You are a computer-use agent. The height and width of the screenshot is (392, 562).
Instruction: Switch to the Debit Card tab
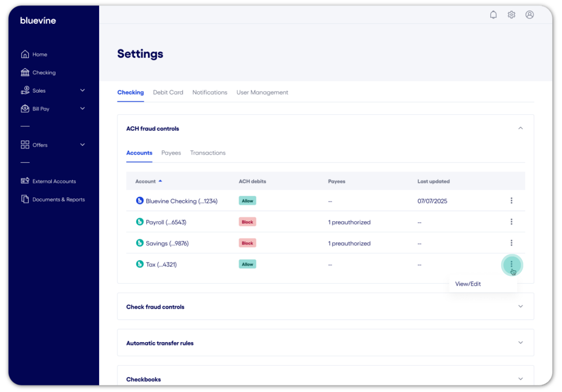[168, 92]
